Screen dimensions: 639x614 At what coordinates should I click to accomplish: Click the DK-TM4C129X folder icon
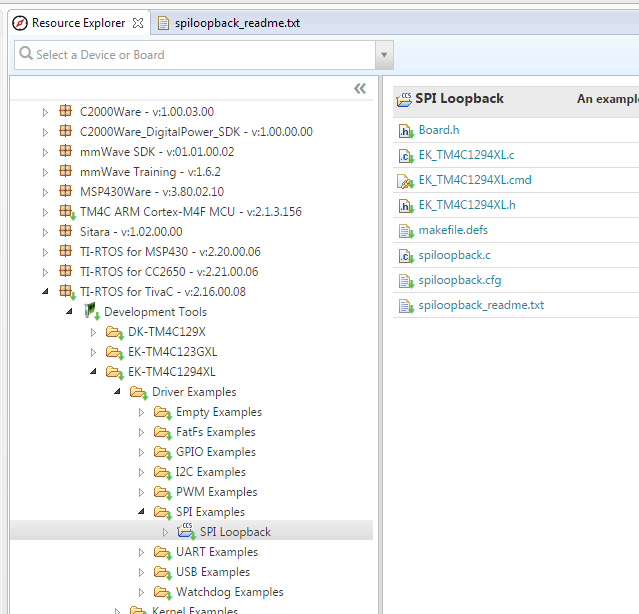point(115,332)
